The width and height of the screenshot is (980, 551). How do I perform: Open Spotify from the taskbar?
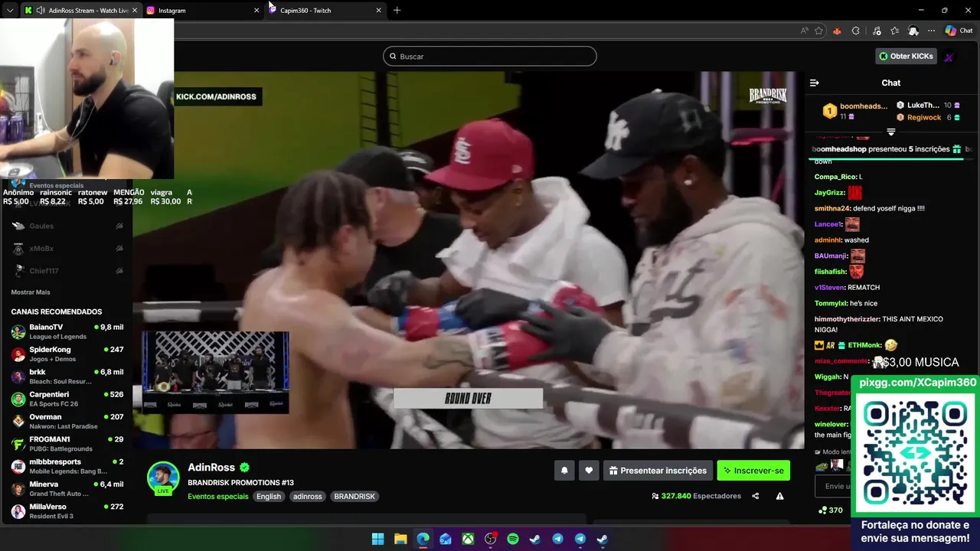pyautogui.click(x=513, y=539)
